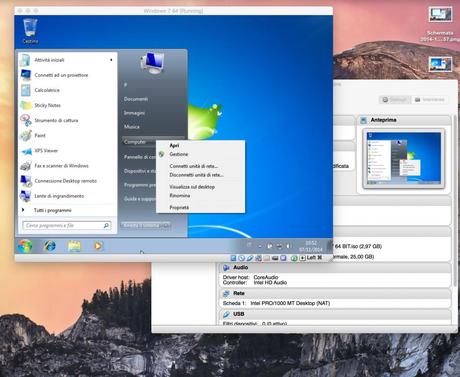Click the 'Intel HD Audio' controller value
Image resolution: width=460 pixels, height=377 pixels.
click(x=270, y=282)
